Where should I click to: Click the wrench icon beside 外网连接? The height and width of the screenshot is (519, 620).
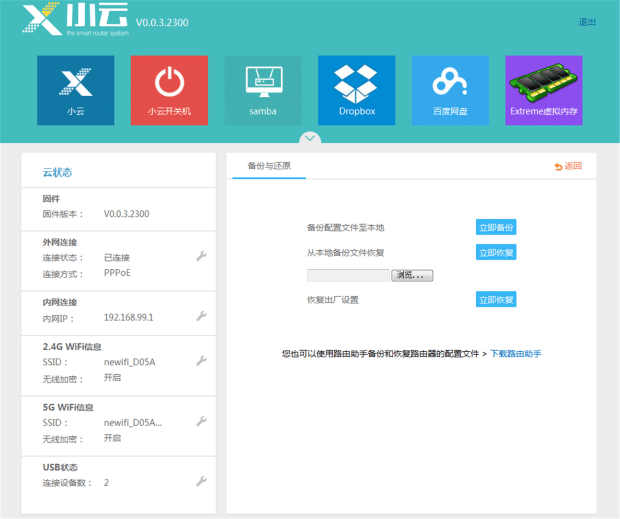coord(201,256)
